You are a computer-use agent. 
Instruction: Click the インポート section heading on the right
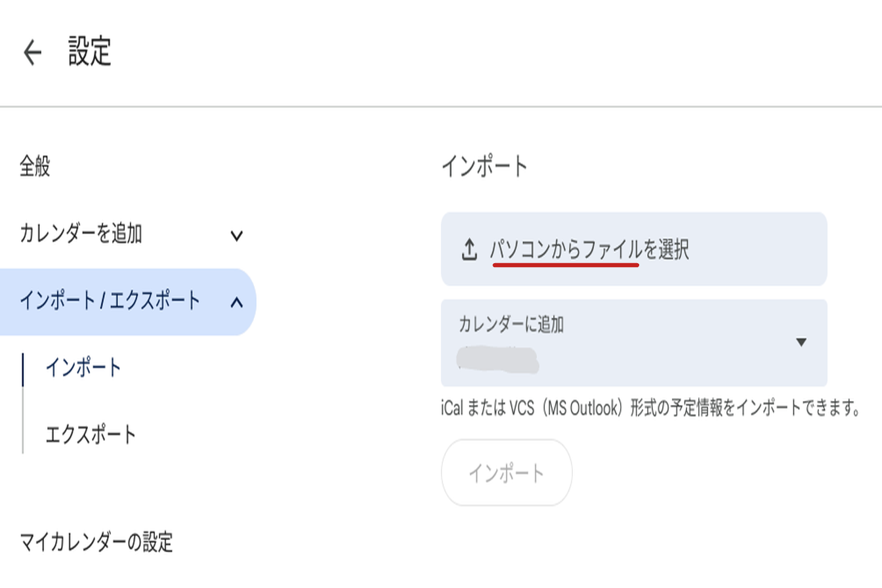[484, 167]
